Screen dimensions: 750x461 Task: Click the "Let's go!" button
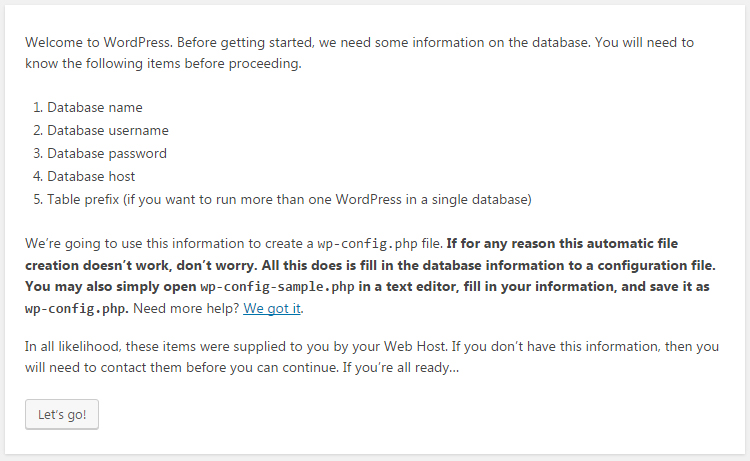point(62,414)
